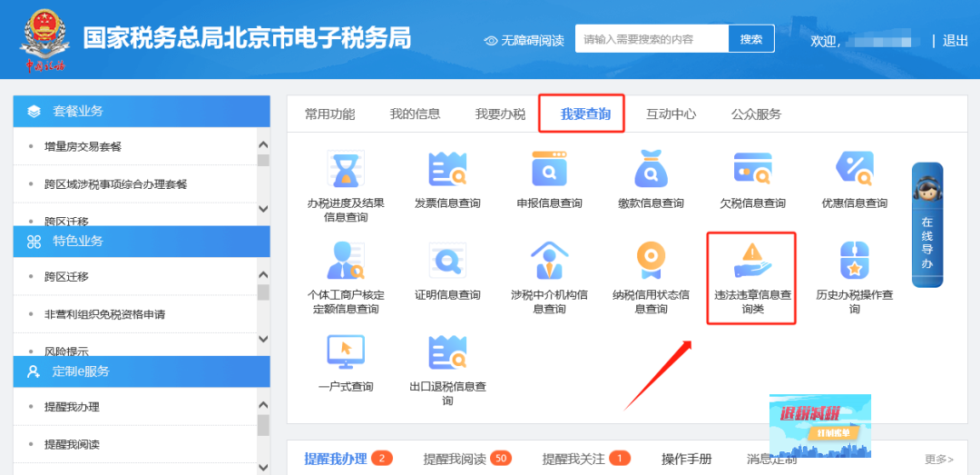Switch to 公众服务 tab

(x=756, y=114)
